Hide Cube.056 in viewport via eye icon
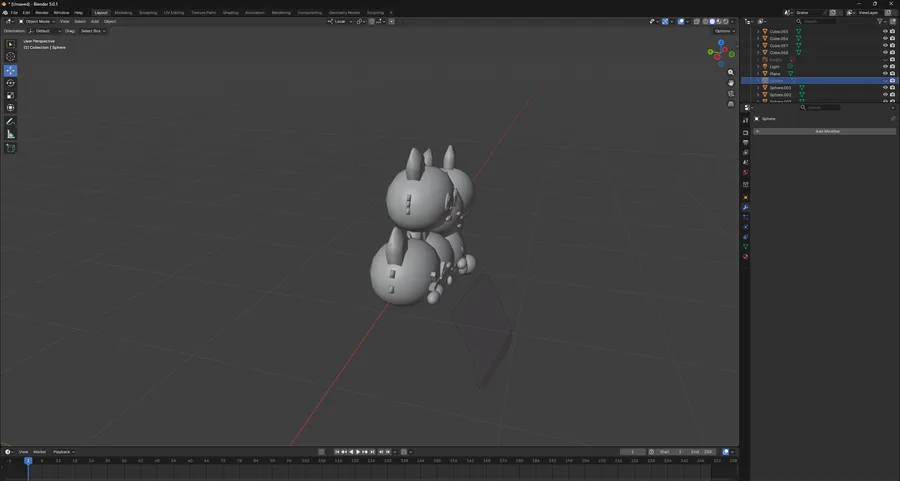The width and height of the screenshot is (900, 481). pyautogui.click(x=885, y=38)
